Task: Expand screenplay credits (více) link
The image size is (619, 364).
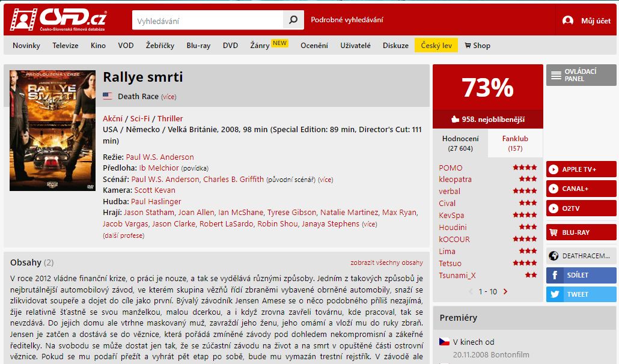Action: (326, 180)
